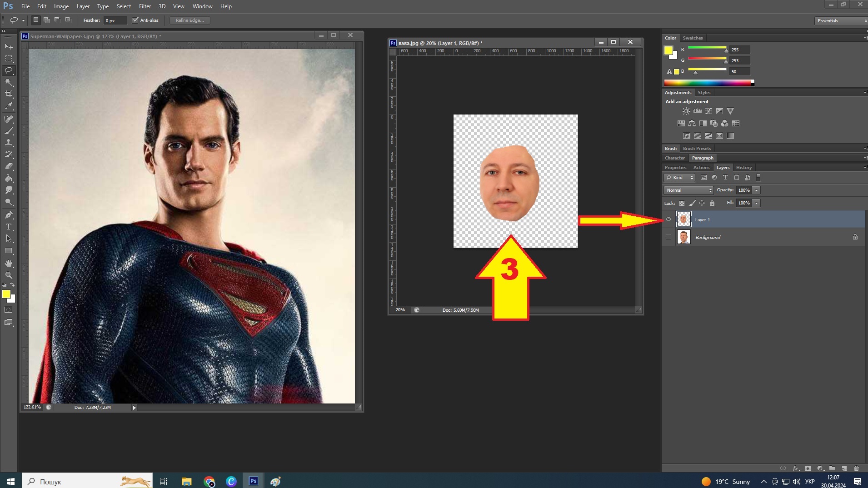
Task: Select the Crop tool
Action: point(9,94)
